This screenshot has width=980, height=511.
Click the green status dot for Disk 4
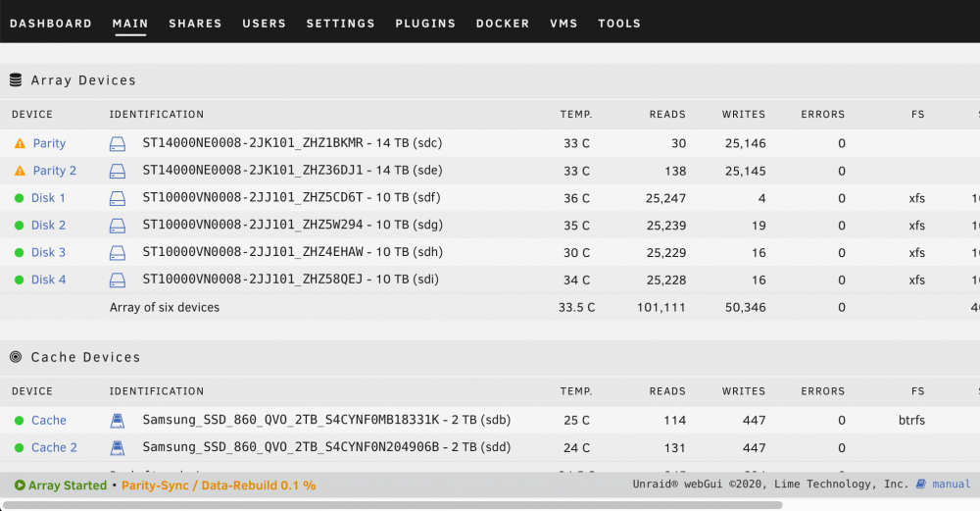point(19,281)
